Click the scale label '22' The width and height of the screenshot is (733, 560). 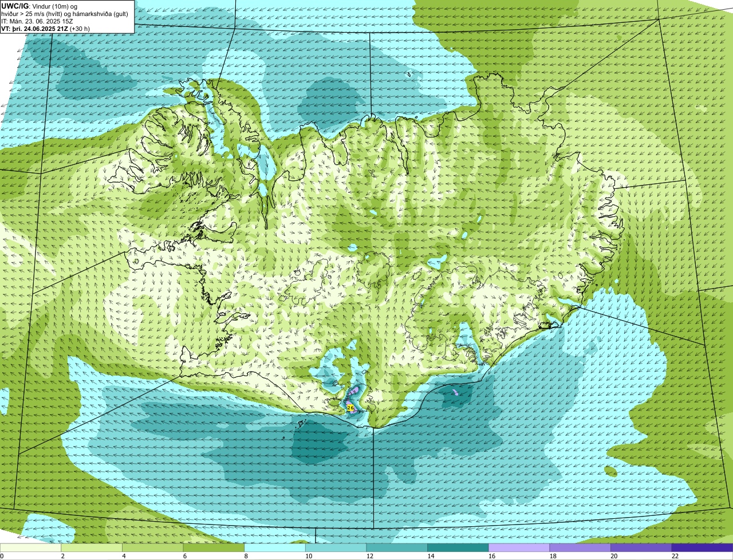(675, 556)
